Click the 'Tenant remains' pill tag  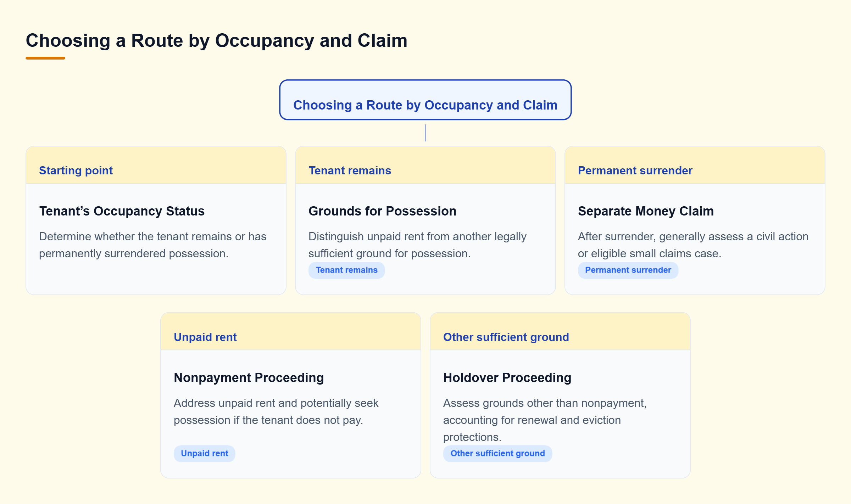click(346, 270)
